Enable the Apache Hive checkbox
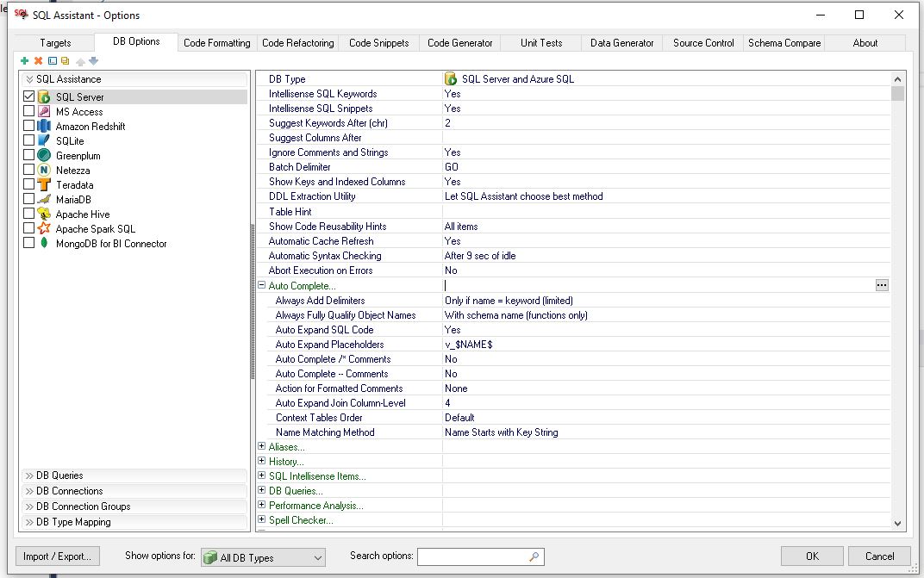 click(x=29, y=214)
